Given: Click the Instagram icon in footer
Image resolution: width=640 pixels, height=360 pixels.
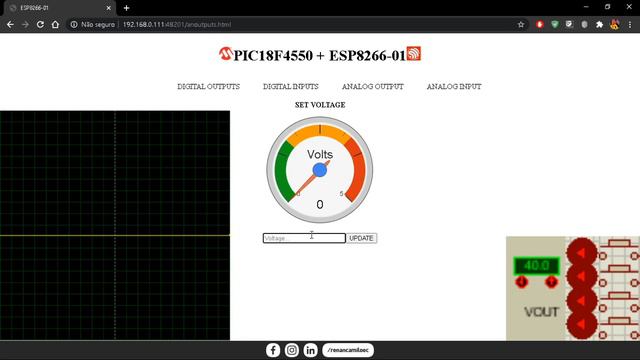Looking at the screenshot, I should tap(292, 350).
